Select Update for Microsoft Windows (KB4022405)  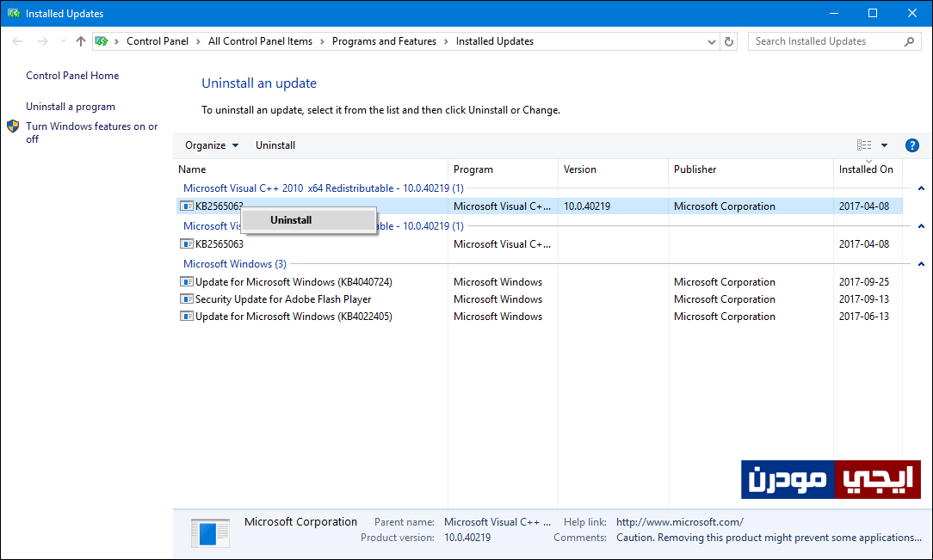pyautogui.click(x=539, y=317)
